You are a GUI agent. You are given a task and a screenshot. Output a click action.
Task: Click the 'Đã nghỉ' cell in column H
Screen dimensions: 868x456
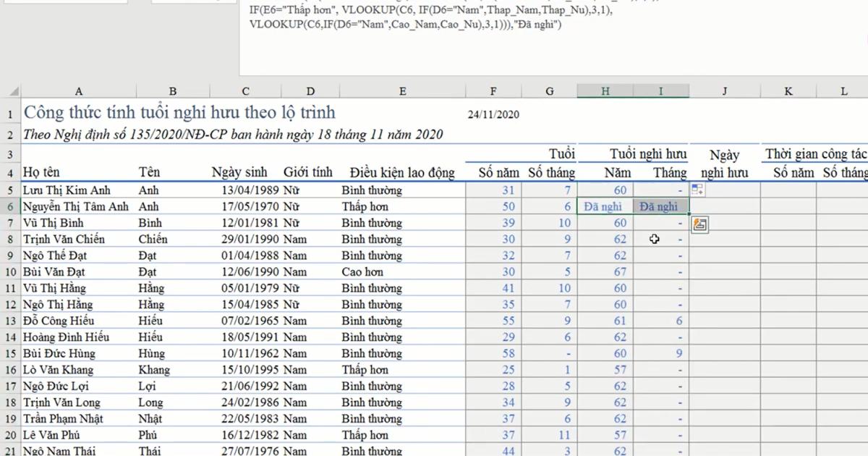(x=603, y=206)
